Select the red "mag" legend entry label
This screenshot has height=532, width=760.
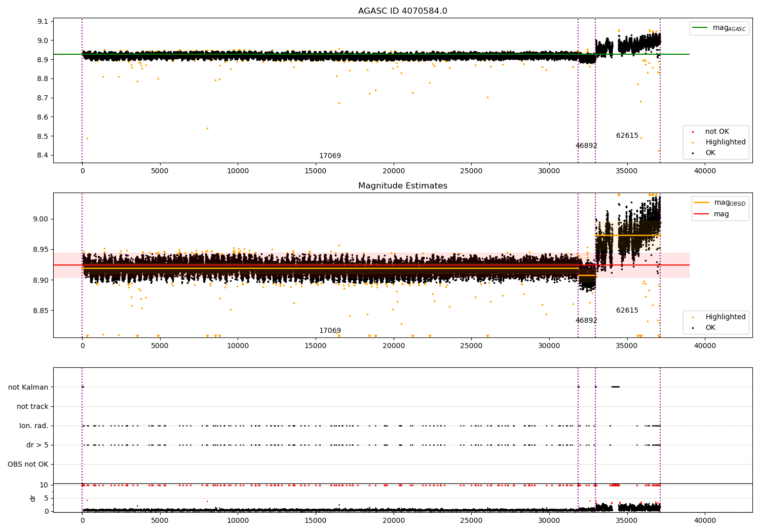(721, 214)
